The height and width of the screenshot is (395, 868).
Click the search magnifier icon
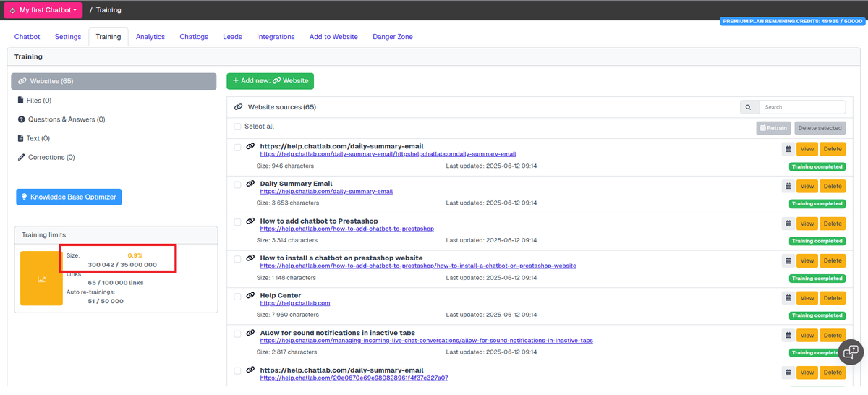pos(749,107)
